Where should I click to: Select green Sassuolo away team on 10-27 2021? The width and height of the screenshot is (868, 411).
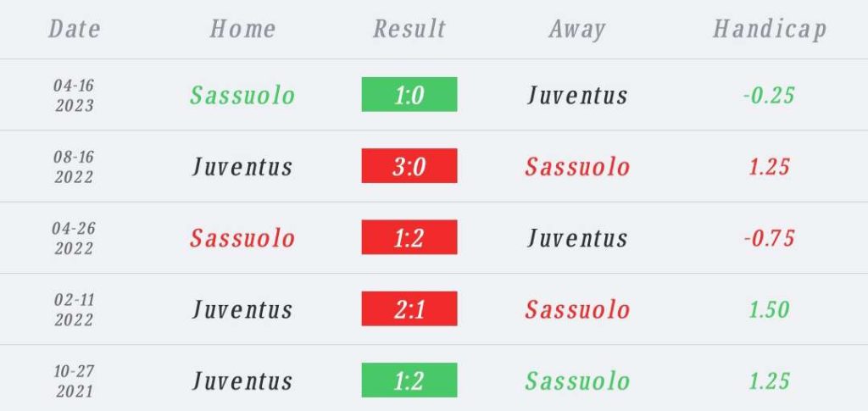pos(577,380)
